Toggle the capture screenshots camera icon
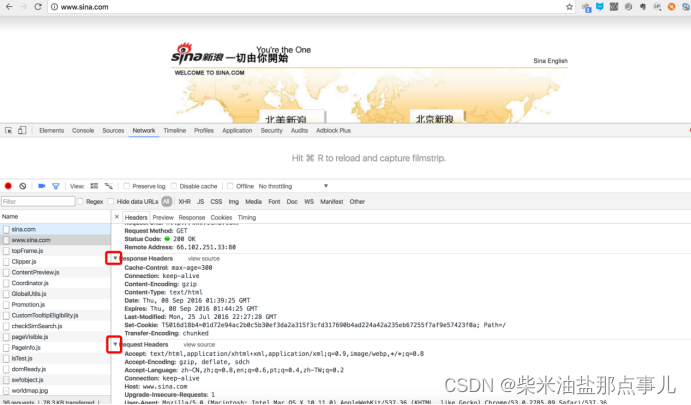 click(x=41, y=186)
